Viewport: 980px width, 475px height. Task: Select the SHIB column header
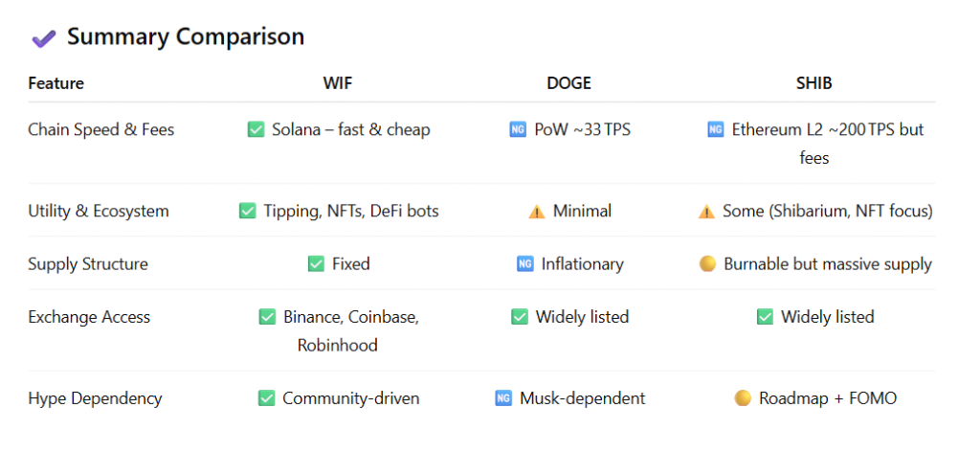coord(813,83)
